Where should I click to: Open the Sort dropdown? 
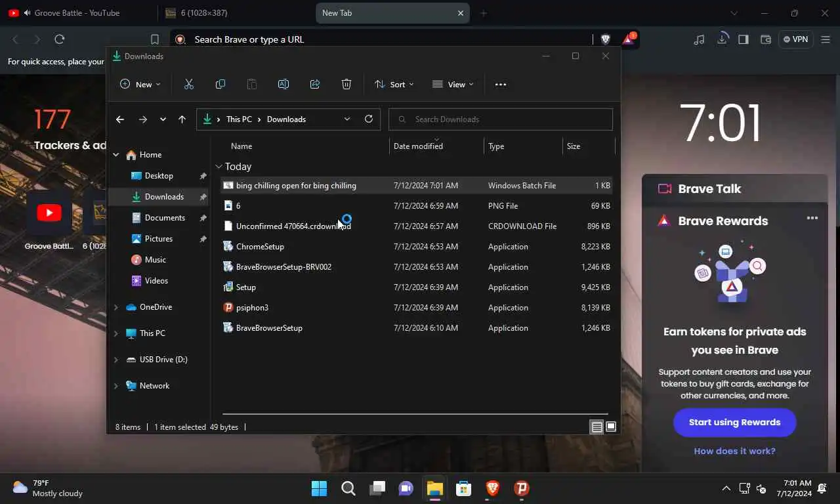pyautogui.click(x=394, y=84)
